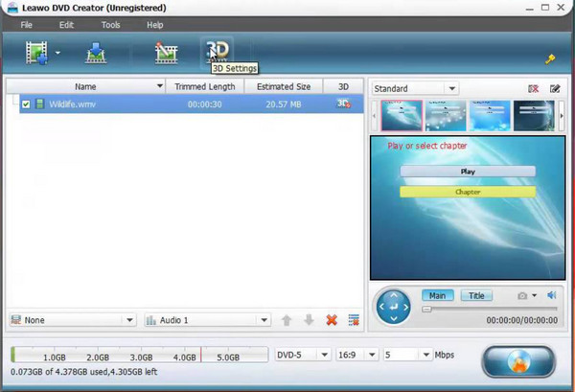Screen dimensions: 575x392
Task: Select the Wildlife.wmv file name
Action: coord(72,104)
